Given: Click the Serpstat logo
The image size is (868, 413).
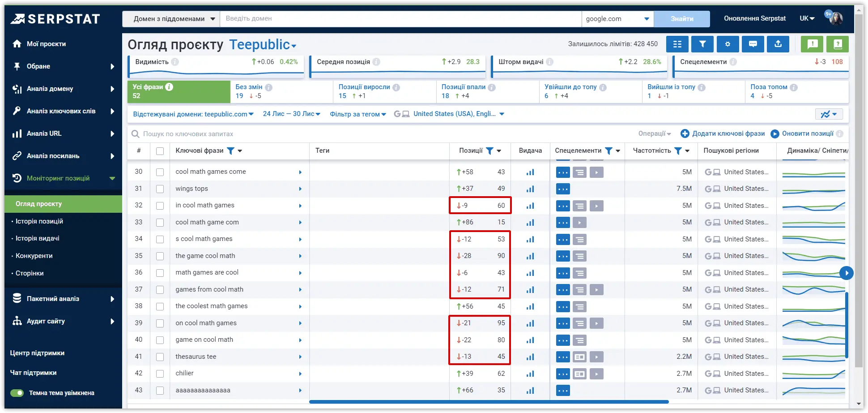Looking at the screenshot, I should click(55, 19).
